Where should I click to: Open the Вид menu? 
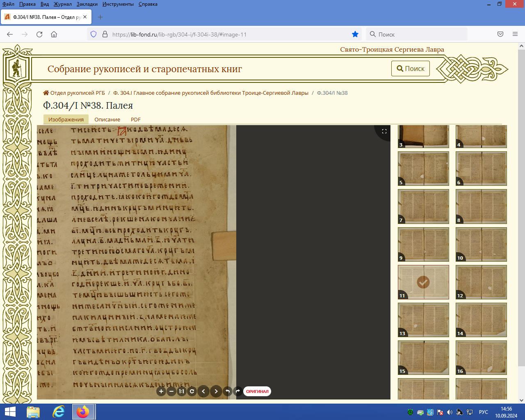click(x=45, y=4)
